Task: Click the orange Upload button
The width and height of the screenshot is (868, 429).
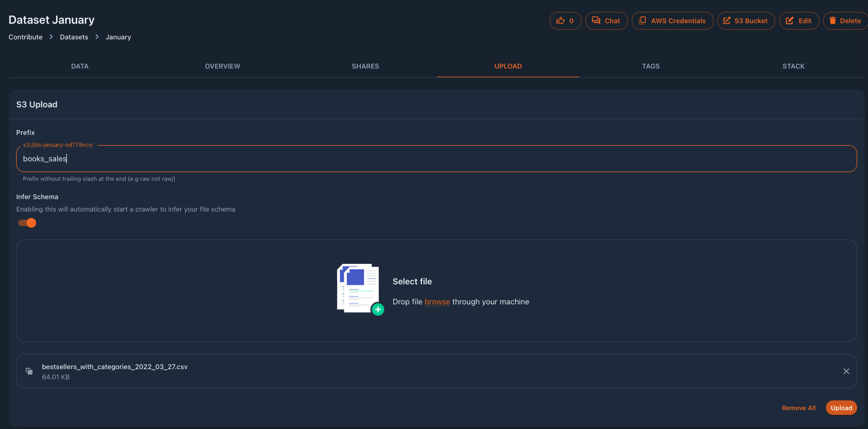Action: (x=841, y=408)
